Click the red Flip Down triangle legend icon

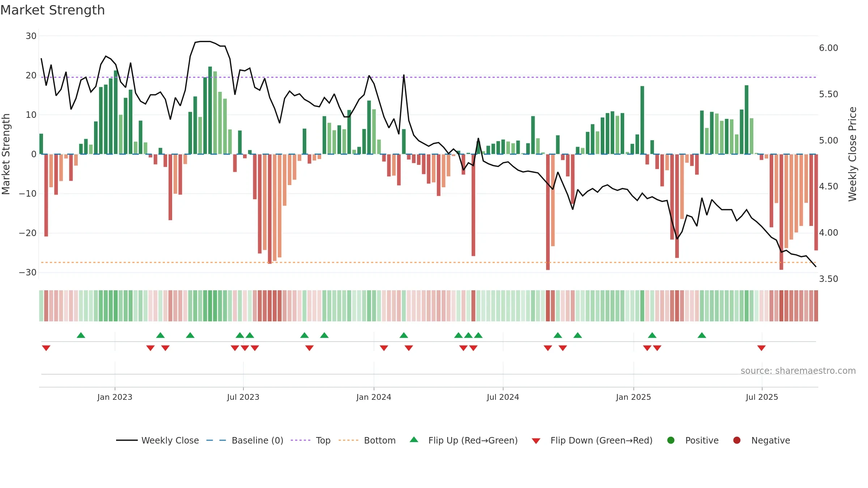536,441
